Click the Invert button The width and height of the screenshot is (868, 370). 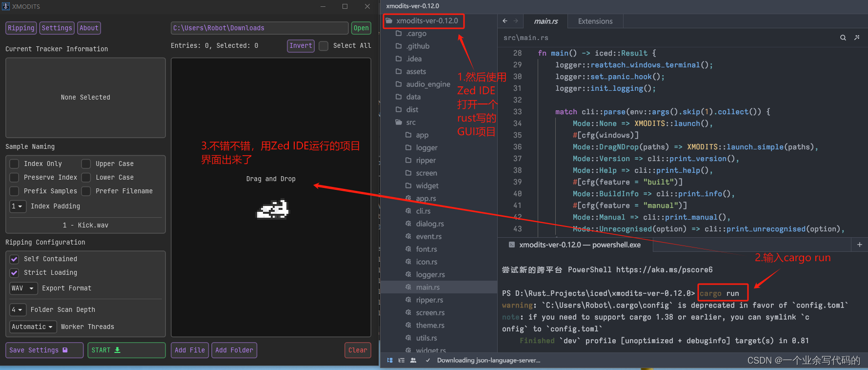coord(301,45)
